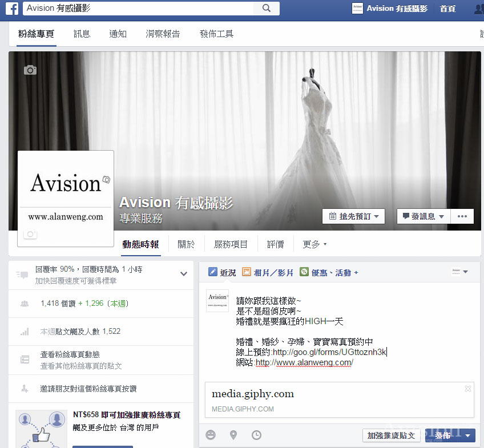Click the response rate chat icon
Image resolution: width=484 pixels, height=448 pixels.
point(22,275)
